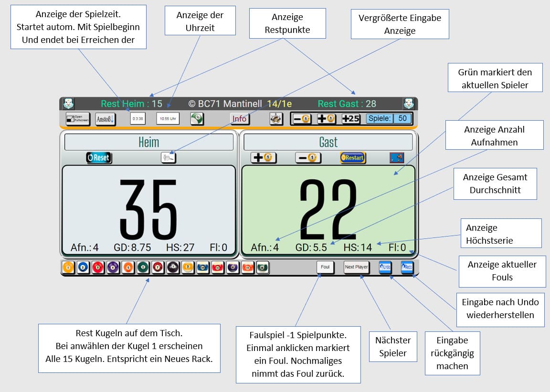
Task: Click the Reset button under Heim
Action: (99, 157)
